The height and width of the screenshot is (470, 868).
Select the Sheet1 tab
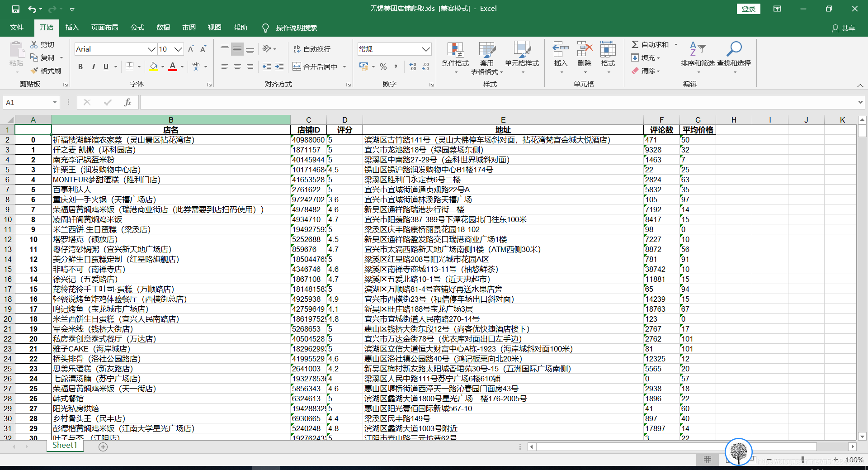click(65, 446)
